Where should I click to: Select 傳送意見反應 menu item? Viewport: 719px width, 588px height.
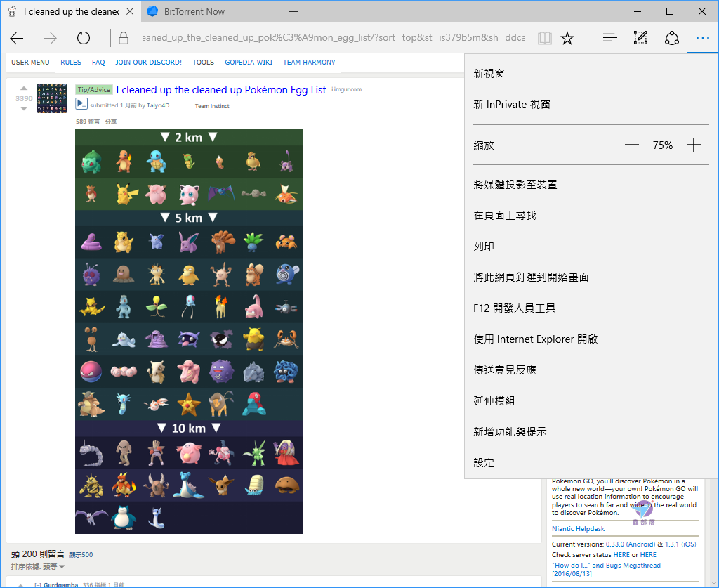coord(591,370)
